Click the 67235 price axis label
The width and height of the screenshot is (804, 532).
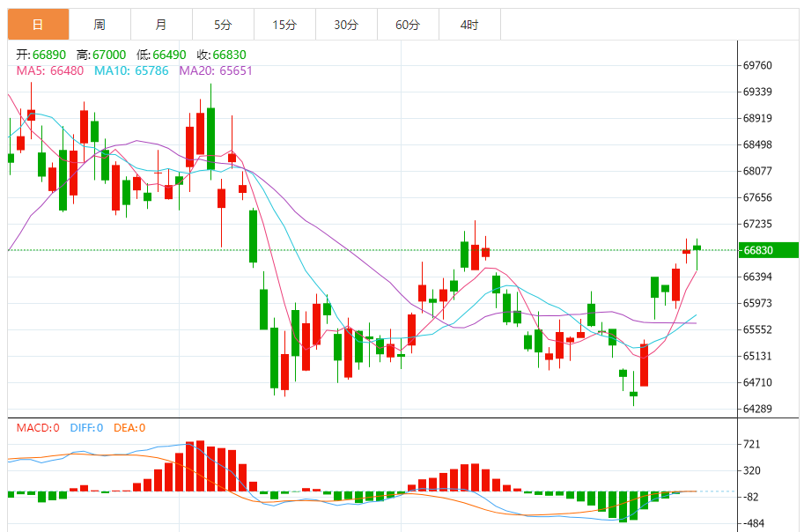[x=757, y=224]
